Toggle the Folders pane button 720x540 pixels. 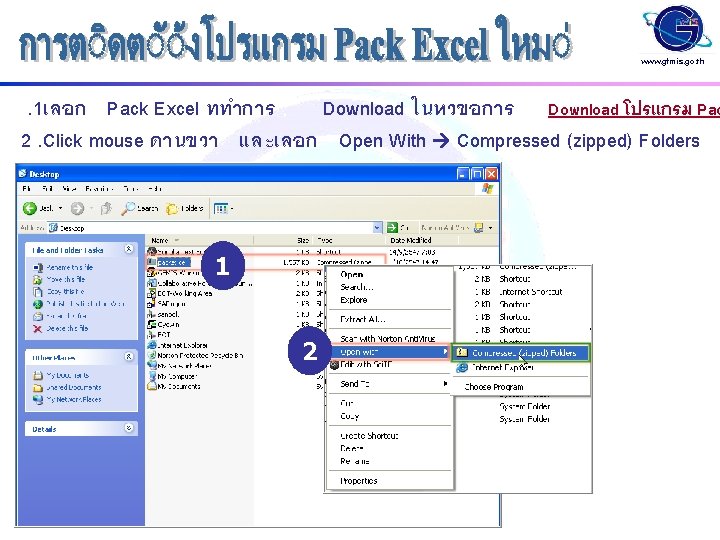(185, 208)
